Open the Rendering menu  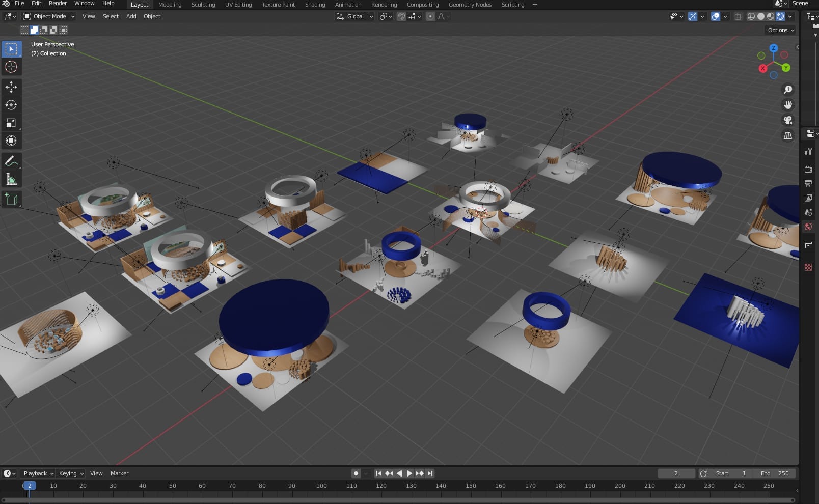[x=384, y=5]
